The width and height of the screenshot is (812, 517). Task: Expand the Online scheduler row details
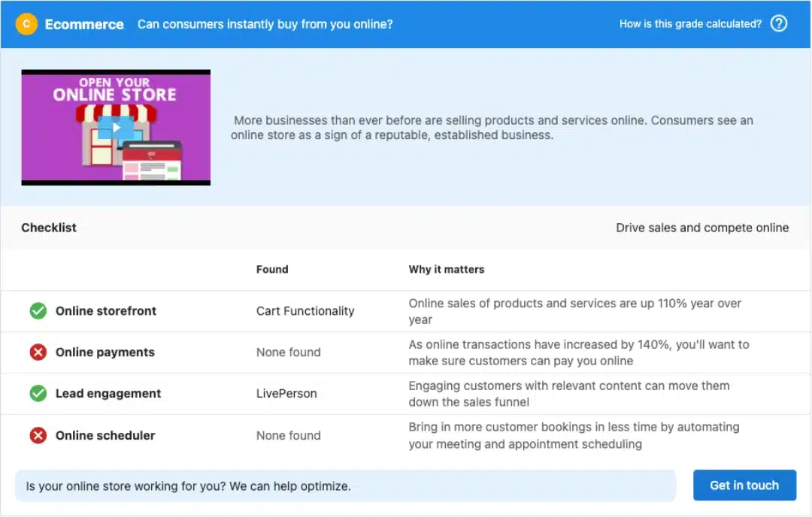click(x=105, y=435)
